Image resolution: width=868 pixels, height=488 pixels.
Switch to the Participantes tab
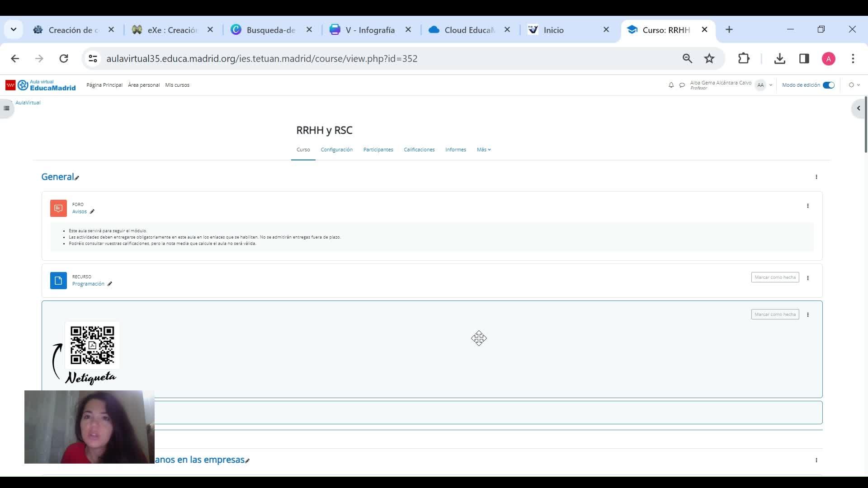click(378, 150)
